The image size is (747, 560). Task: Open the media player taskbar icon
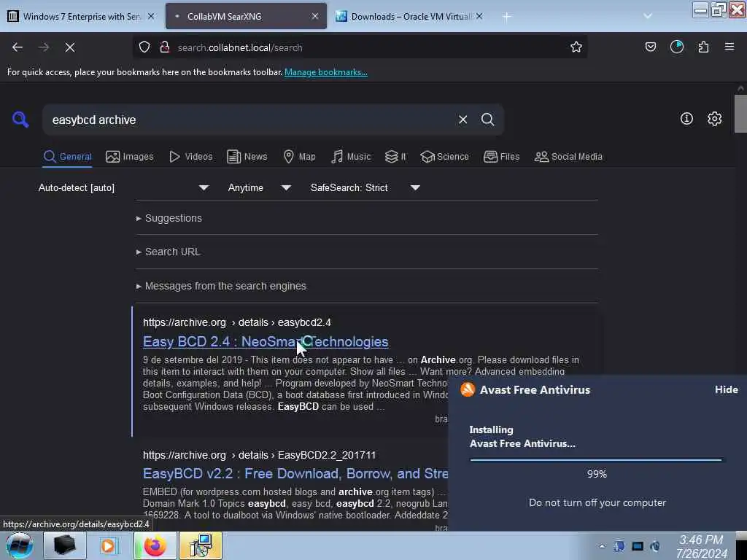[x=108, y=545]
